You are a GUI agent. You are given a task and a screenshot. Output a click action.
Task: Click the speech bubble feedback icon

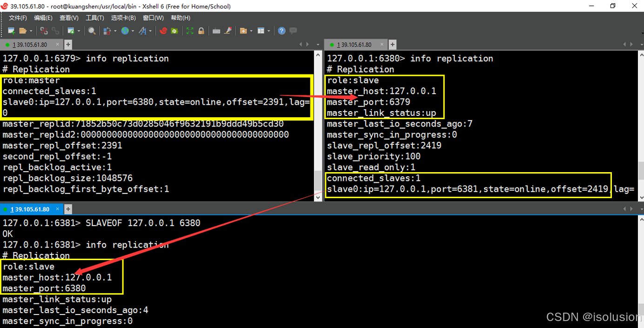(x=293, y=31)
